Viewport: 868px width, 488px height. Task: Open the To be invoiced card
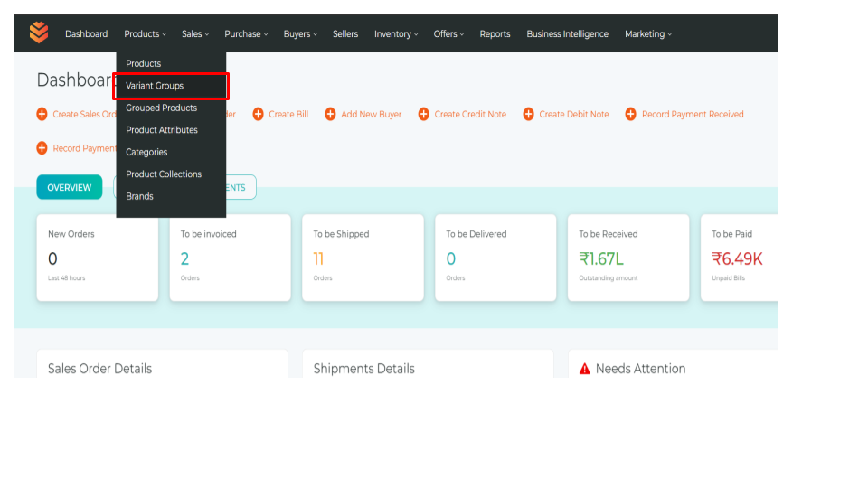click(x=231, y=258)
